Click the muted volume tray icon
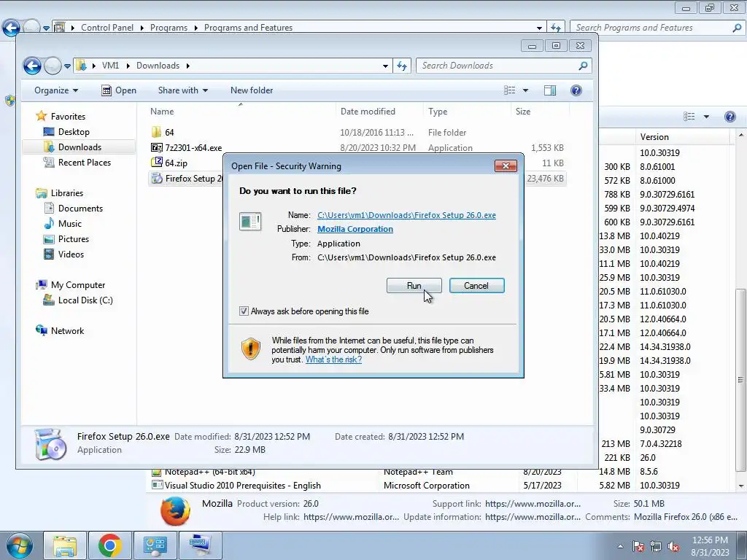747x560 pixels. click(x=673, y=546)
